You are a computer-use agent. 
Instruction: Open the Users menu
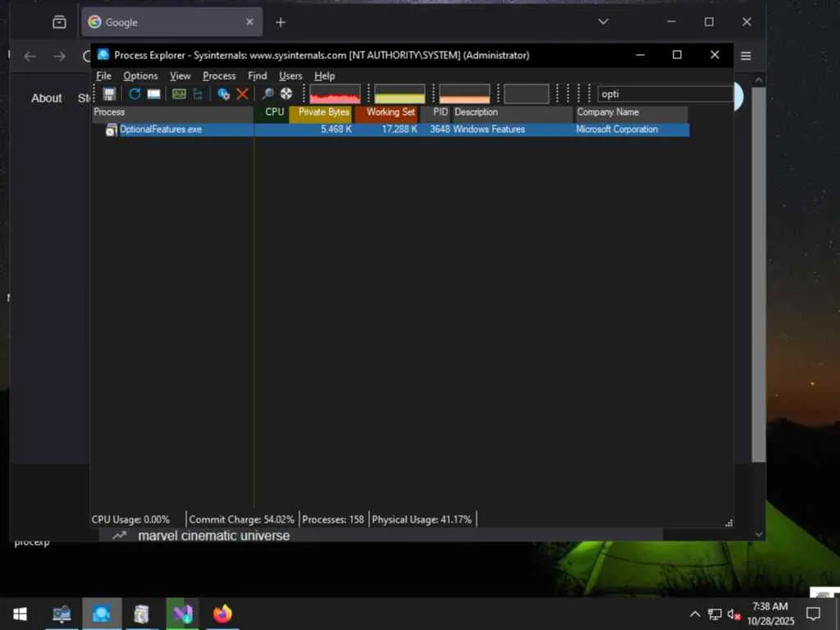(x=290, y=76)
